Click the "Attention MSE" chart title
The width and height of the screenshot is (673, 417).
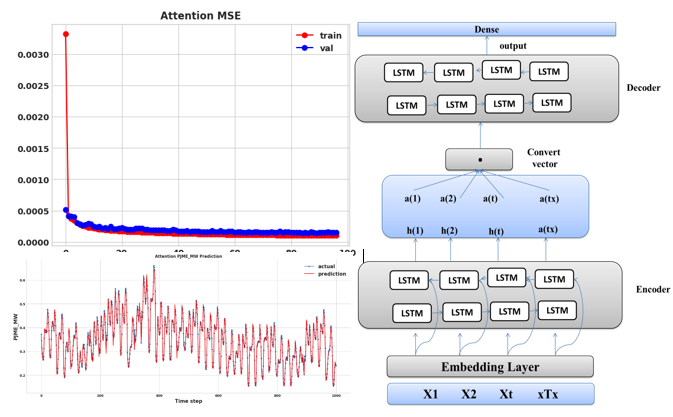coord(200,16)
